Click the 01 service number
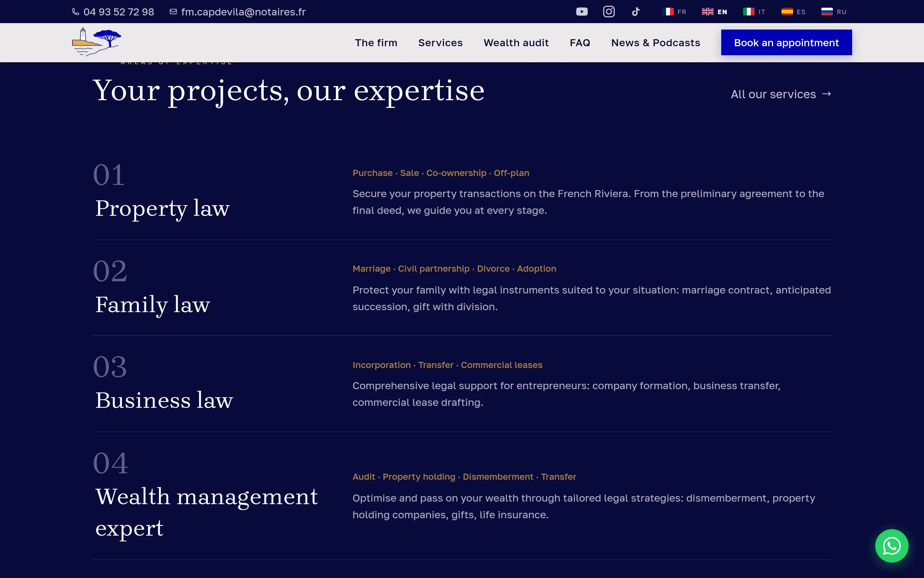924x578 pixels. point(109,175)
